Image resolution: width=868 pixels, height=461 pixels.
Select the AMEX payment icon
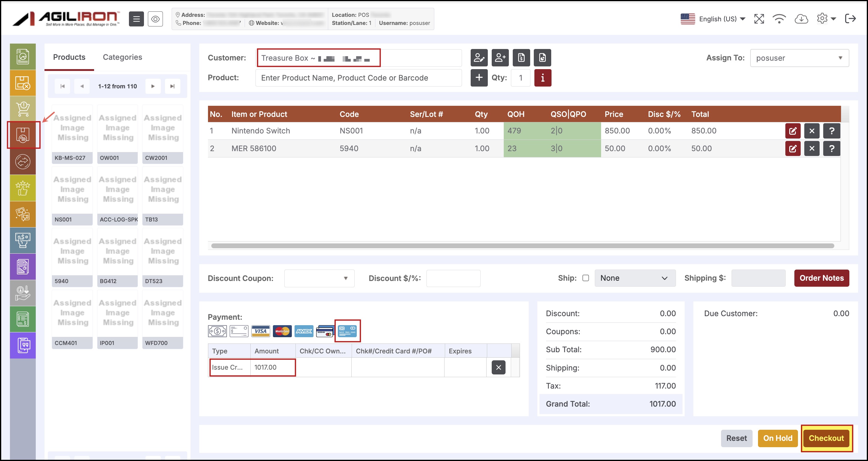[304, 331]
